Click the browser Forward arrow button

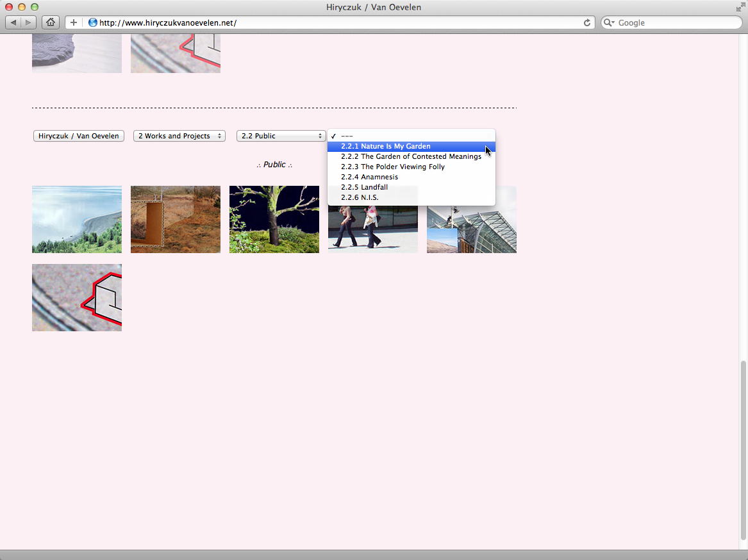point(29,22)
